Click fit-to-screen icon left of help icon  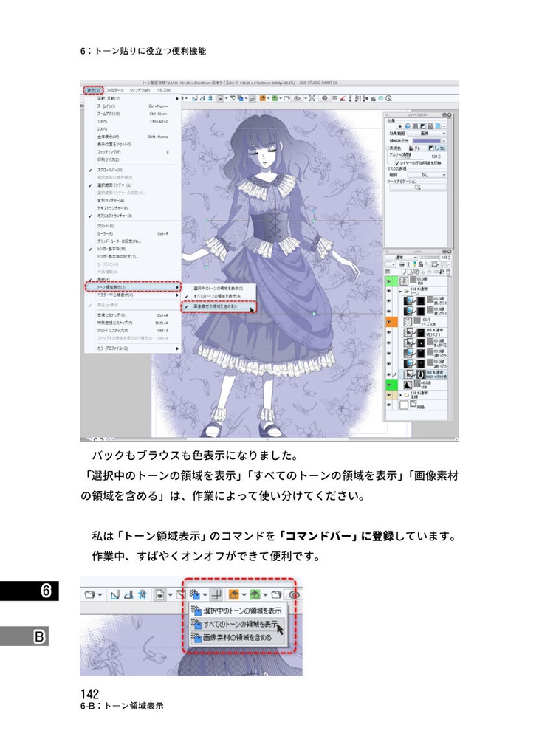(312, 98)
